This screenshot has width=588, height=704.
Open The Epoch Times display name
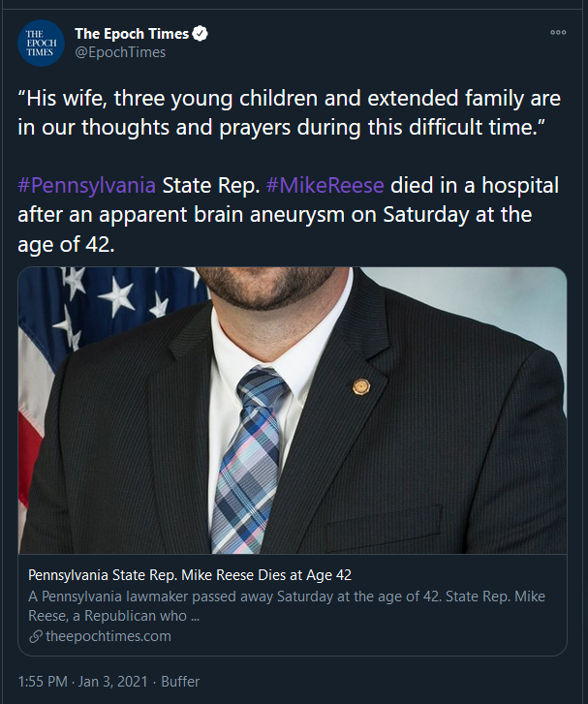(131, 34)
